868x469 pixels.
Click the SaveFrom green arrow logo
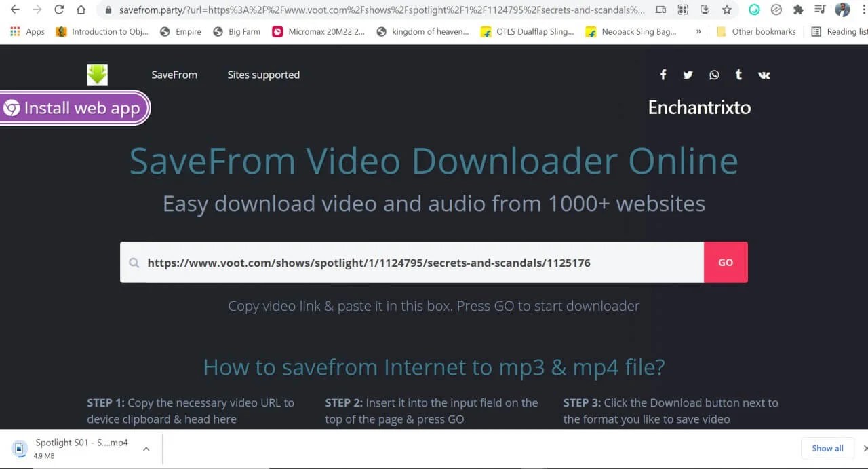[97, 75]
